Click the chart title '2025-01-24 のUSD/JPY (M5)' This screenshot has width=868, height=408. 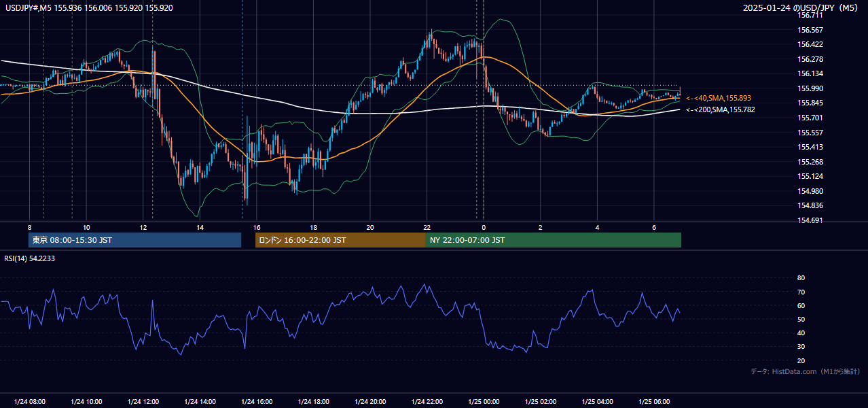pos(802,8)
